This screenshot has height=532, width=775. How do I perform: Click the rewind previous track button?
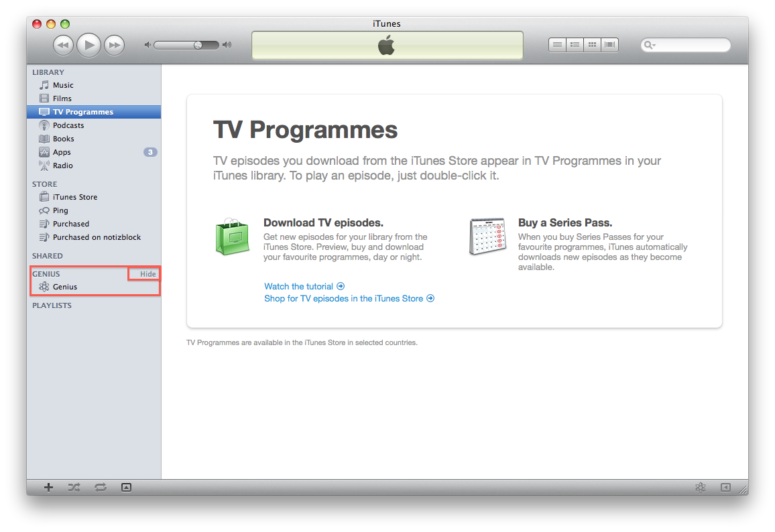63,45
